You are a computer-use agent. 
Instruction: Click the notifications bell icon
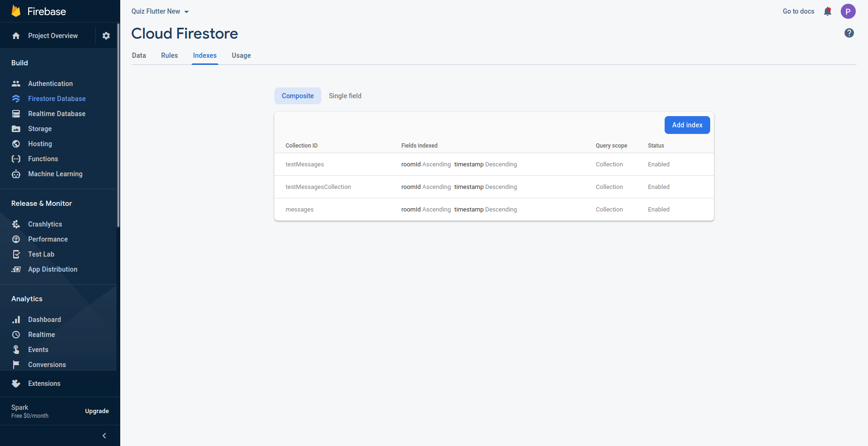pyautogui.click(x=828, y=11)
